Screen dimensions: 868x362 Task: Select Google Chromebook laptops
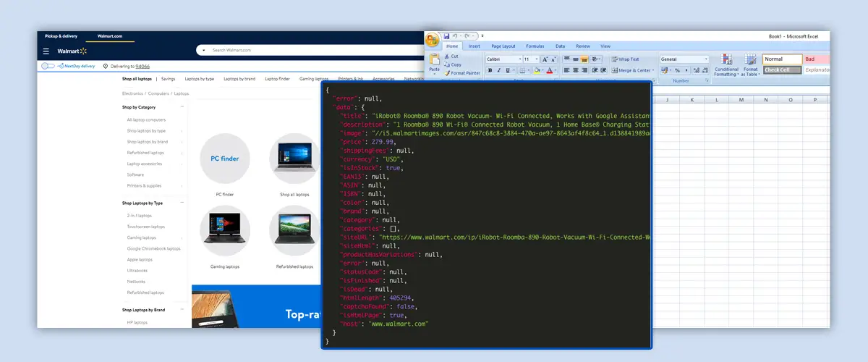point(154,248)
